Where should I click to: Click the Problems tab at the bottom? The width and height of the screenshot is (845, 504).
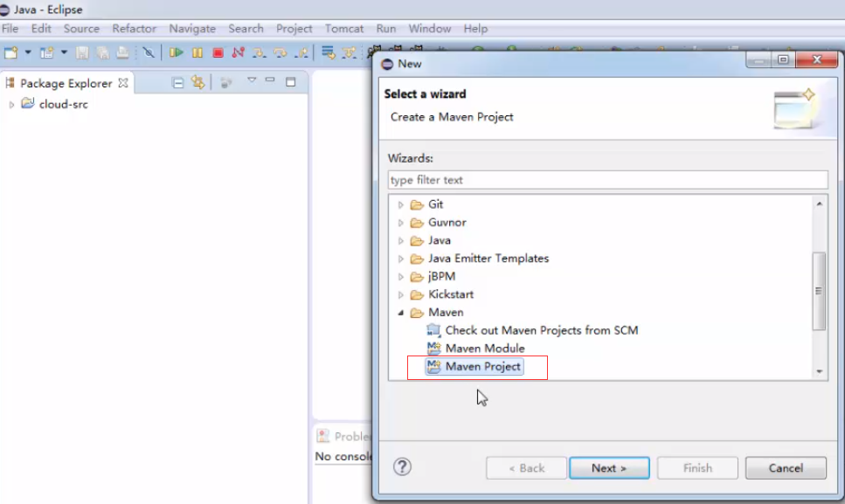coord(345,436)
